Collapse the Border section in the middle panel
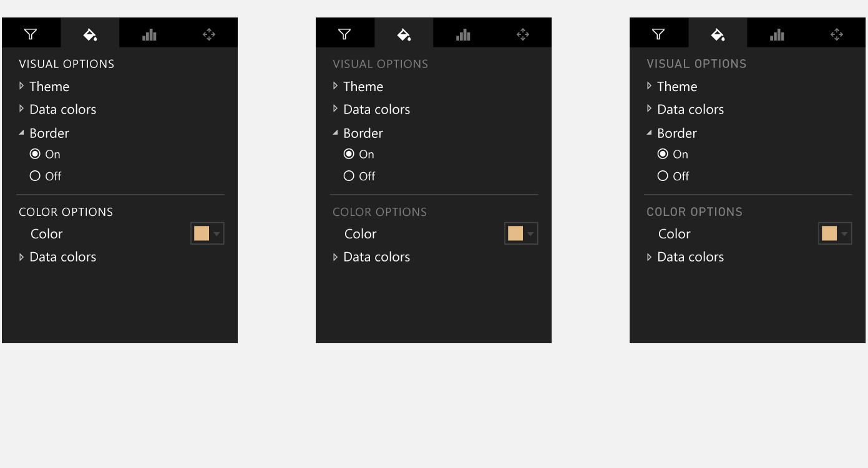 [x=335, y=133]
